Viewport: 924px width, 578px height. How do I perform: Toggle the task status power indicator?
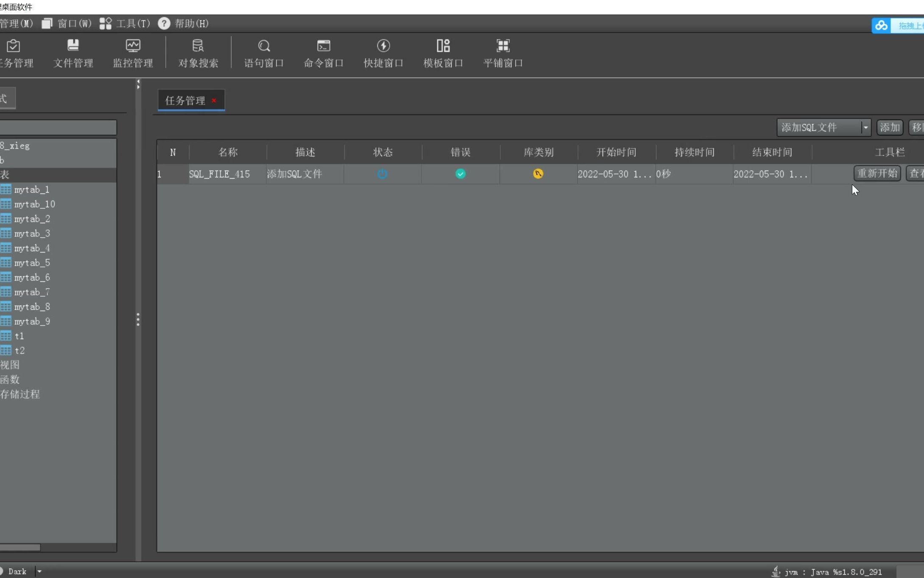pos(382,174)
